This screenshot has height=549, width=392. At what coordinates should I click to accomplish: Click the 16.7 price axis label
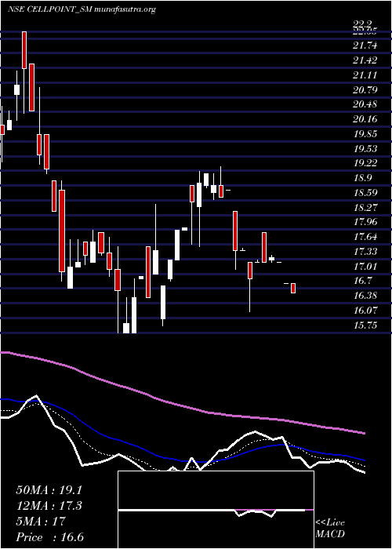(362, 281)
